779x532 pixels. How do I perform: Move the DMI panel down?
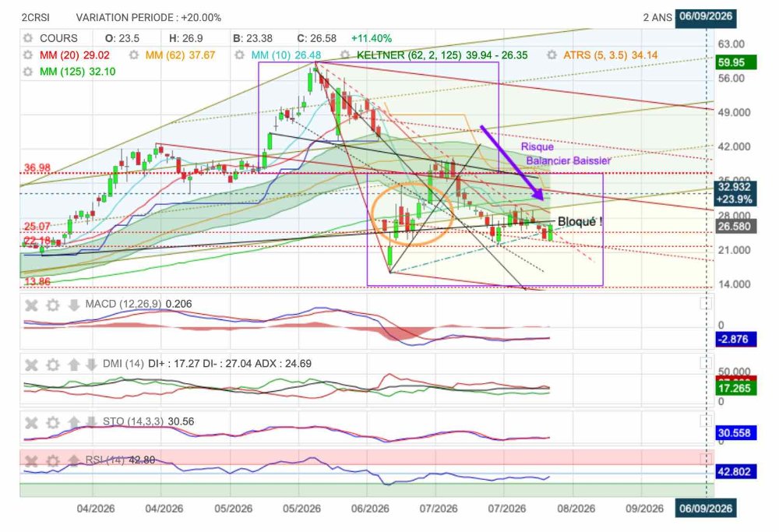coord(91,365)
